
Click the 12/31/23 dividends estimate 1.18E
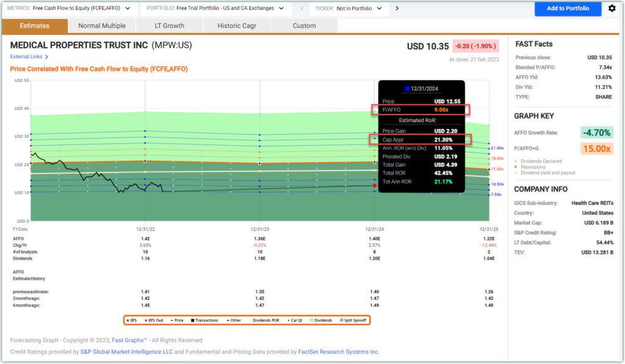click(x=259, y=259)
